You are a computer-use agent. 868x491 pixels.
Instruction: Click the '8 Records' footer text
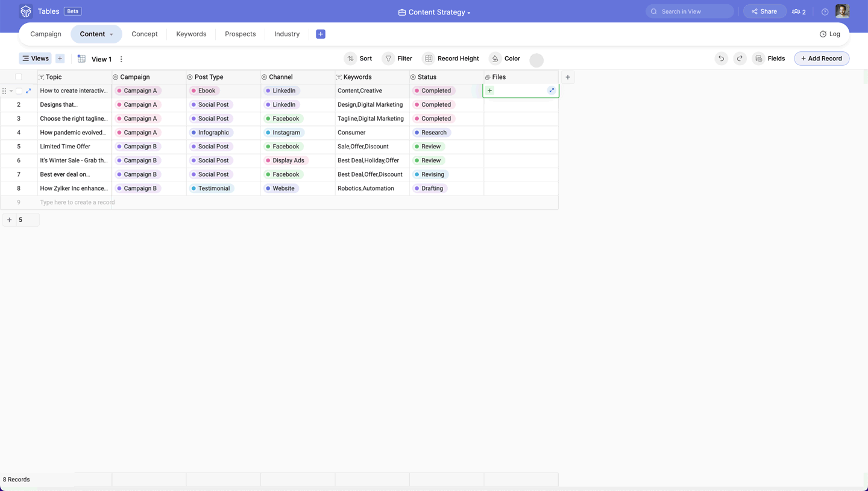tap(16, 480)
